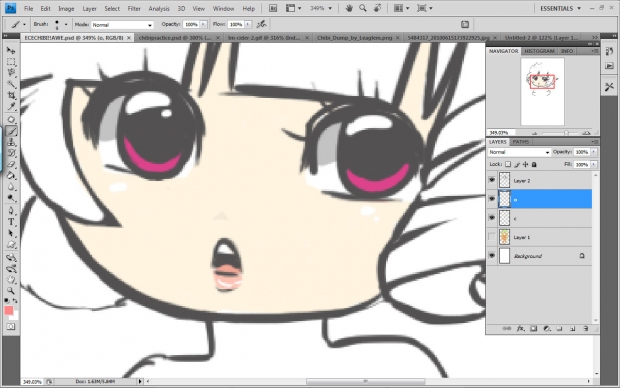
Task: Select the Brush tool in toolbox
Action: pos(11,131)
